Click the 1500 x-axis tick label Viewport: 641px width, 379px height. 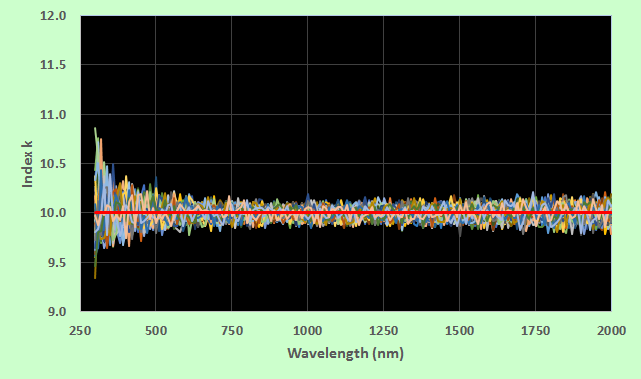coord(459,330)
